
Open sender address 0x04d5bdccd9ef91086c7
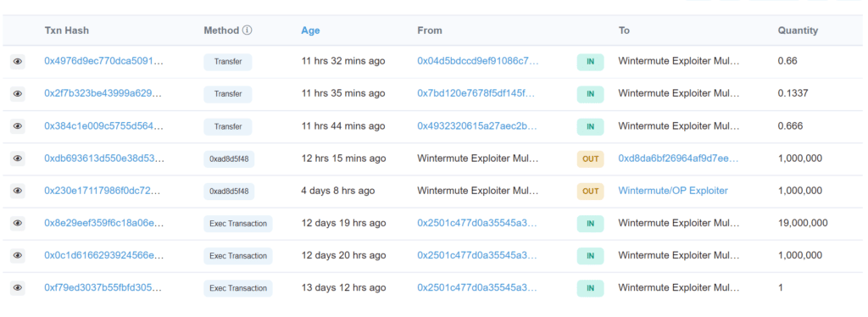[x=478, y=61]
